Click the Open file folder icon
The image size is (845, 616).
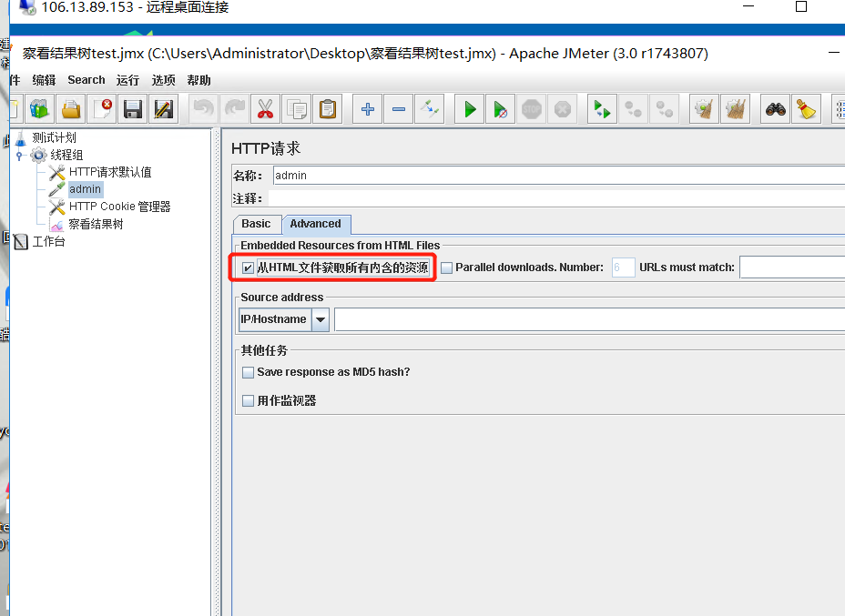71,109
